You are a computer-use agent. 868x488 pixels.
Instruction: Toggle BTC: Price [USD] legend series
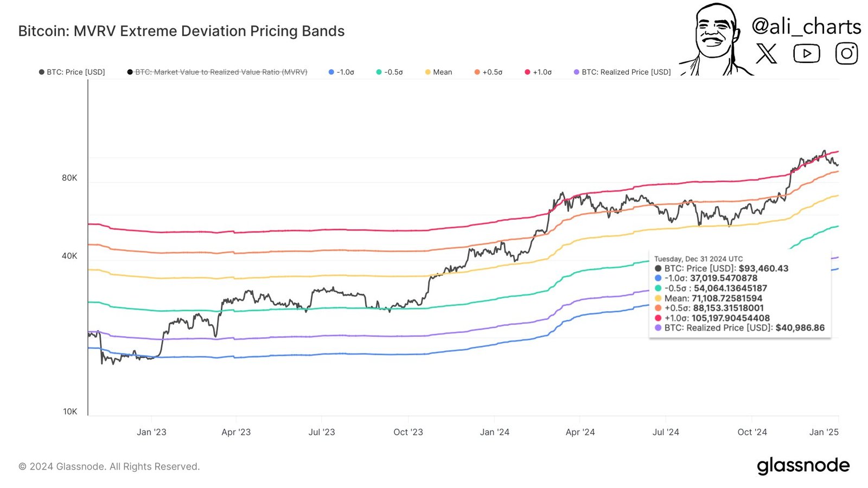coord(72,72)
